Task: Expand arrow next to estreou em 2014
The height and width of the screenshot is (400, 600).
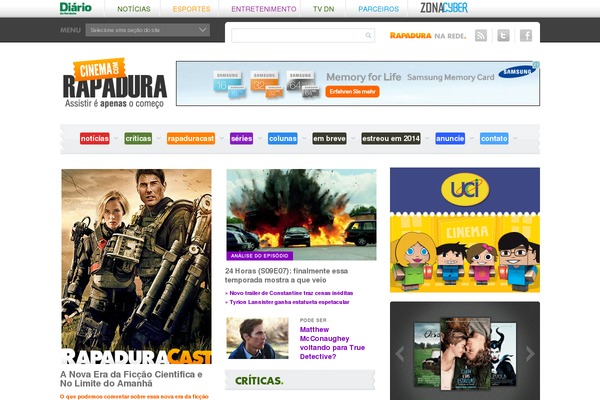Action: click(x=427, y=138)
